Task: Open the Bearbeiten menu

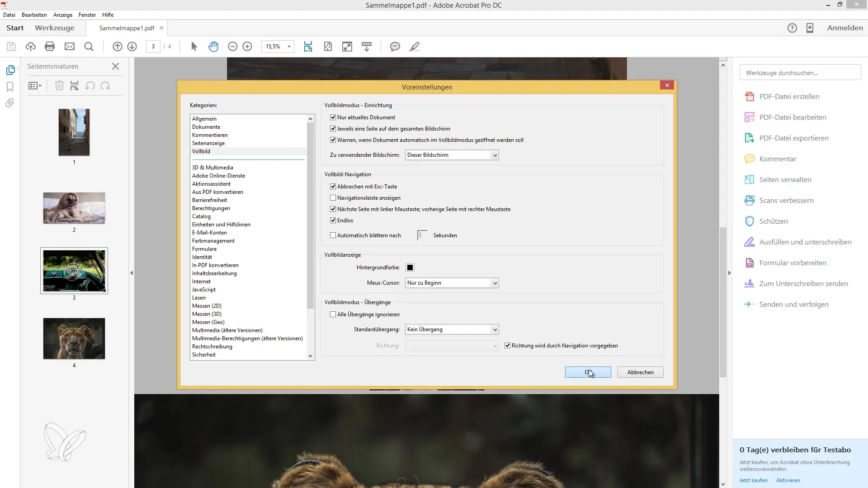Action: (34, 15)
